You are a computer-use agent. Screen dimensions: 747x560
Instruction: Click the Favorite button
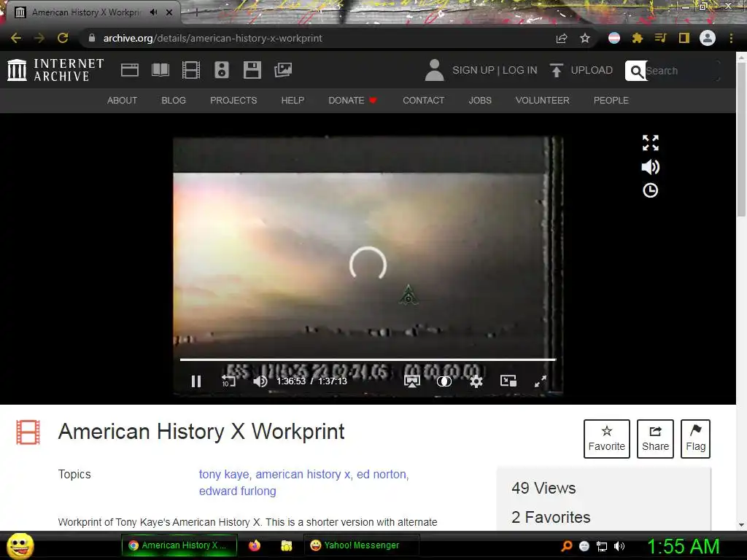pyautogui.click(x=606, y=438)
